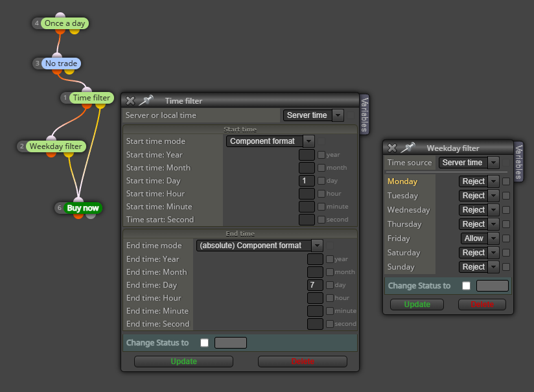Viewport: 534px width, 392px height.
Task: Pick status color swatch in Time filter panel
Action: click(231, 343)
